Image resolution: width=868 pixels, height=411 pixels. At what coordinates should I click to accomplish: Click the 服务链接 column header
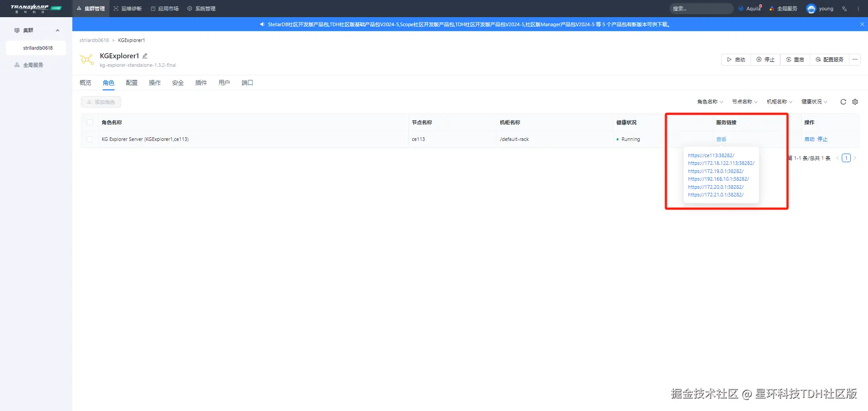(x=726, y=122)
